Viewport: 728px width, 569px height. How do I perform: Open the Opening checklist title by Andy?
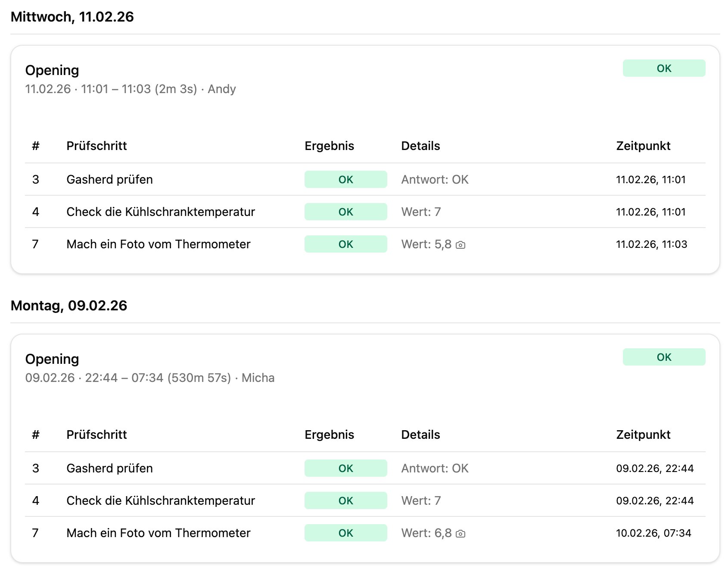coord(52,70)
